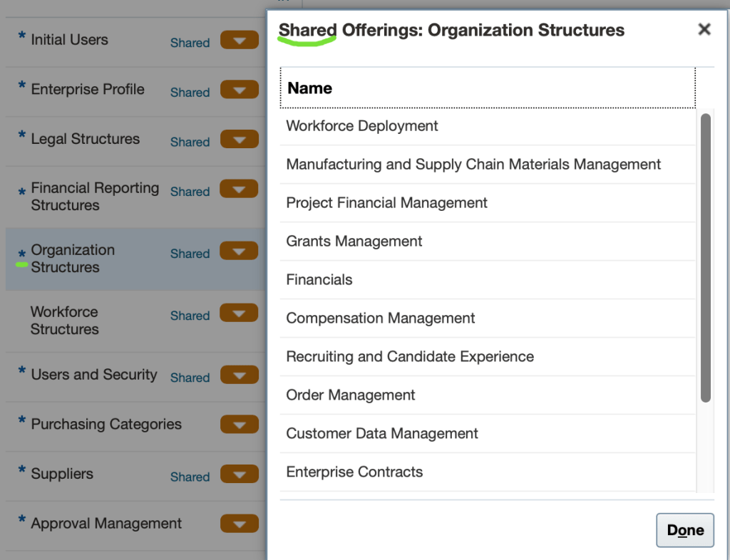Select Organization Structures in the task list
This screenshot has height=560, width=730.
[73, 259]
